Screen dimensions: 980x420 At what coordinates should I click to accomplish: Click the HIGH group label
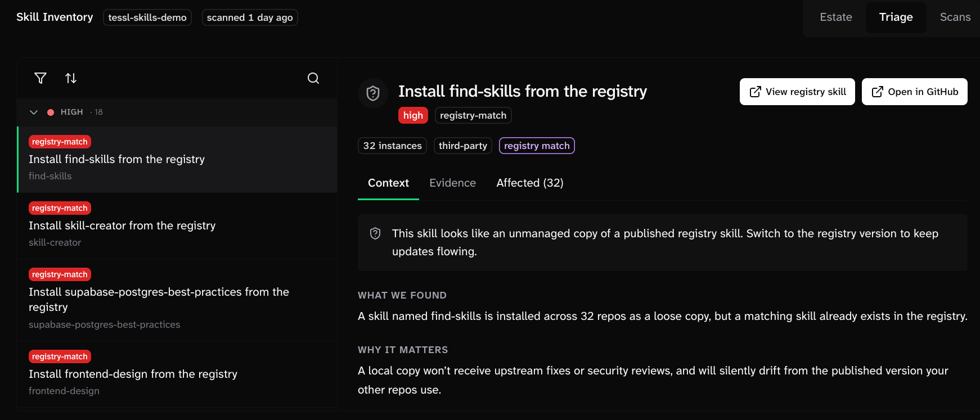click(x=72, y=112)
